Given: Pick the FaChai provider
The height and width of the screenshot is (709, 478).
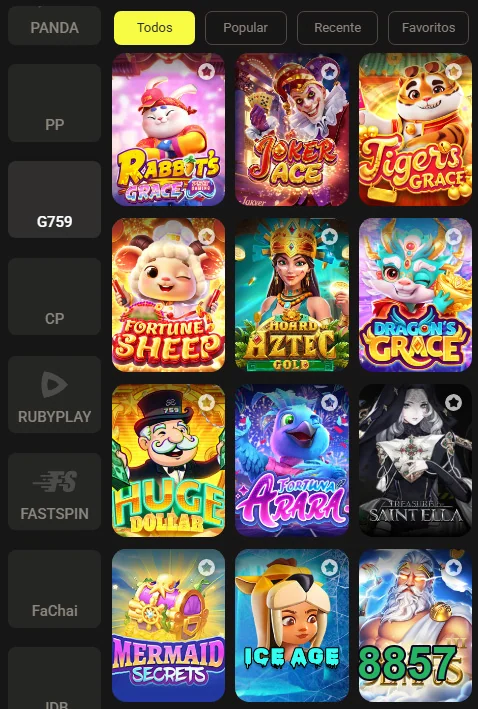Looking at the screenshot, I should click(x=54, y=589).
